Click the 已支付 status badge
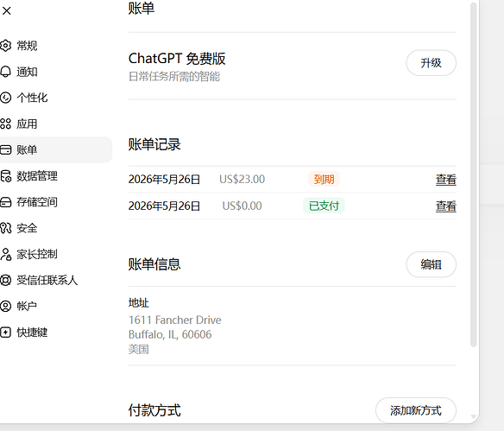The height and width of the screenshot is (431, 504). click(x=324, y=206)
